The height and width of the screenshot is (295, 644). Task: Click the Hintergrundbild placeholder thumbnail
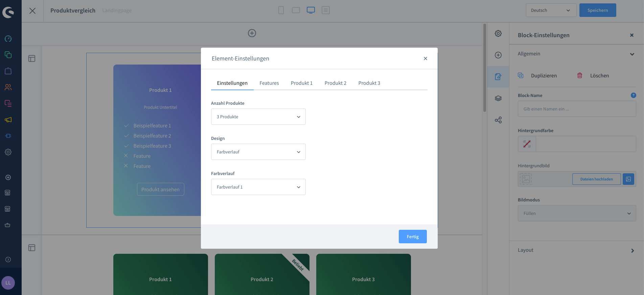(526, 179)
